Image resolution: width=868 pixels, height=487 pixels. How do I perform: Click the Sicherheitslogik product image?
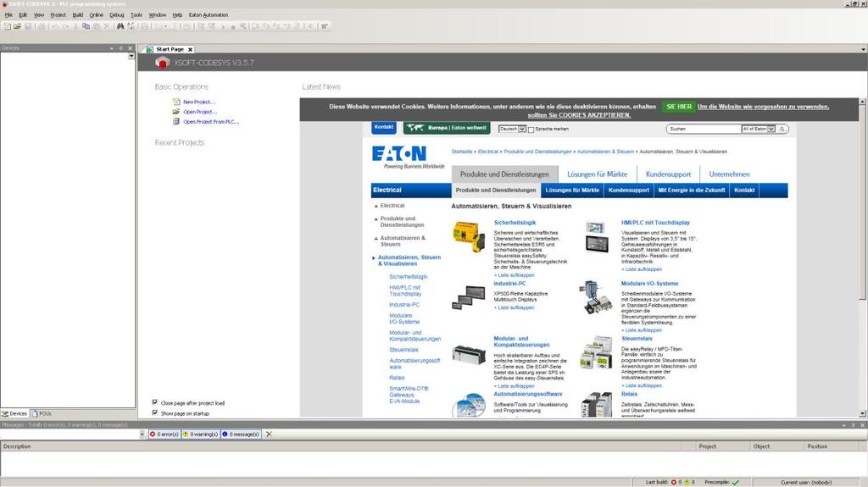pos(469,236)
